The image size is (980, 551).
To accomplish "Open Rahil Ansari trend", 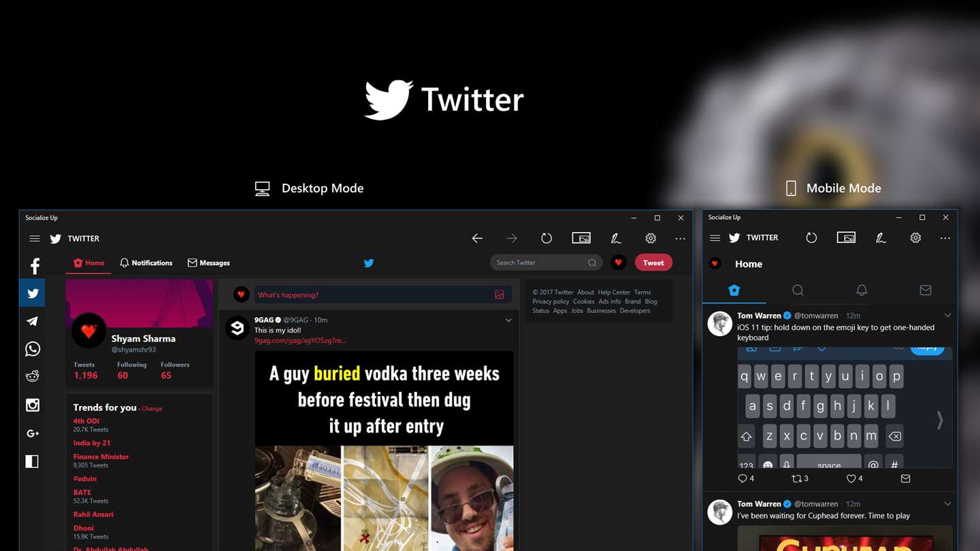I will pos(93,514).
